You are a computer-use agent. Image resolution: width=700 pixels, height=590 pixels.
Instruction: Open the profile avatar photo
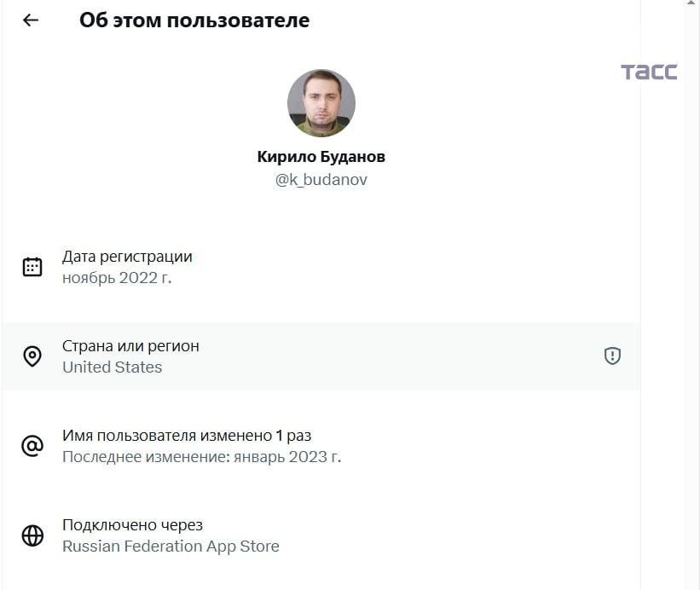[321, 103]
